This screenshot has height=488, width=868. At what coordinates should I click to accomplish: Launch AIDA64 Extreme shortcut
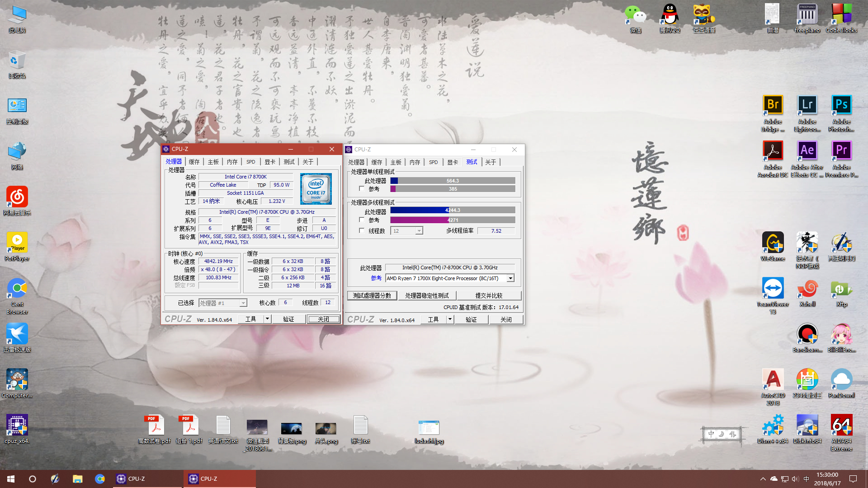pos(841,433)
